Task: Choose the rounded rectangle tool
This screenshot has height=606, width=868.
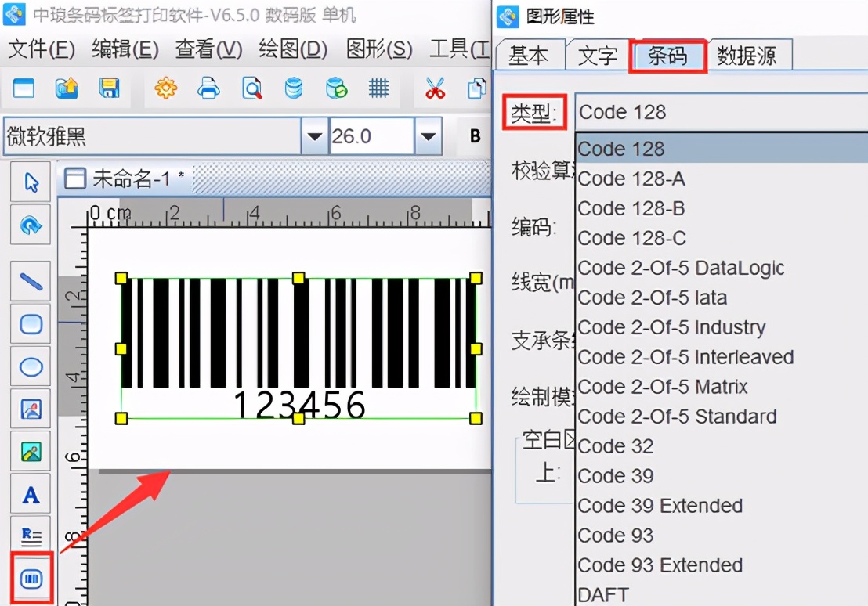Action: pyautogui.click(x=30, y=323)
